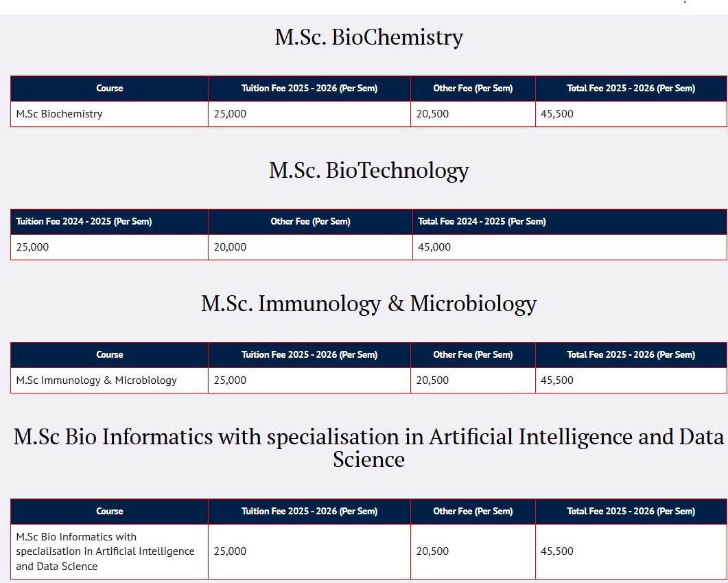Click Biochemistry other fee 20,500 cell
728x583 pixels.
click(432, 114)
